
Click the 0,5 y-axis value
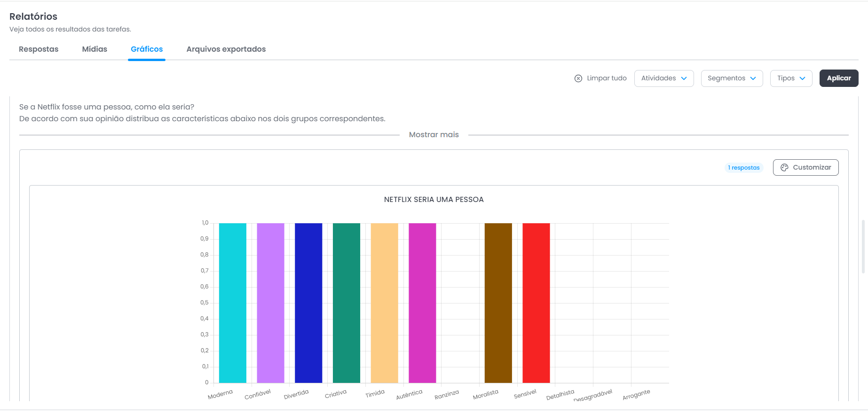(x=205, y=303)
